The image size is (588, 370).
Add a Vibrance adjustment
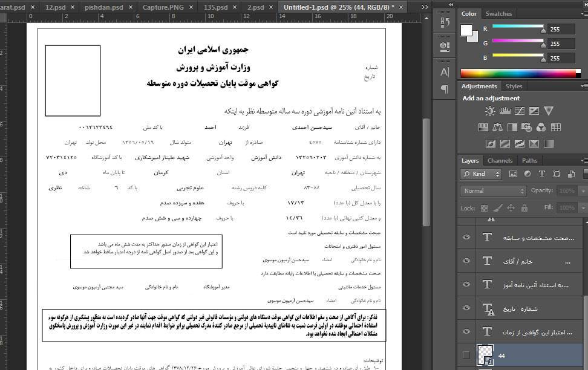[x=549, y=111]
